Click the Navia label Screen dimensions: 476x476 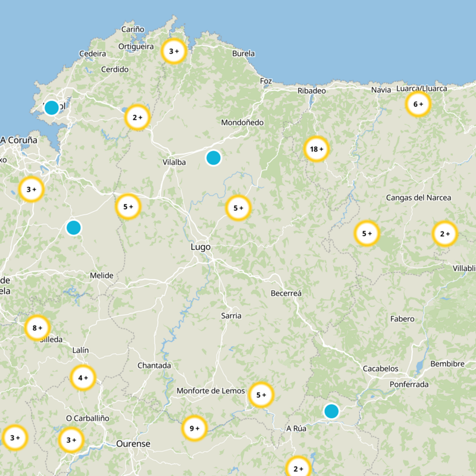coord(381,90)
